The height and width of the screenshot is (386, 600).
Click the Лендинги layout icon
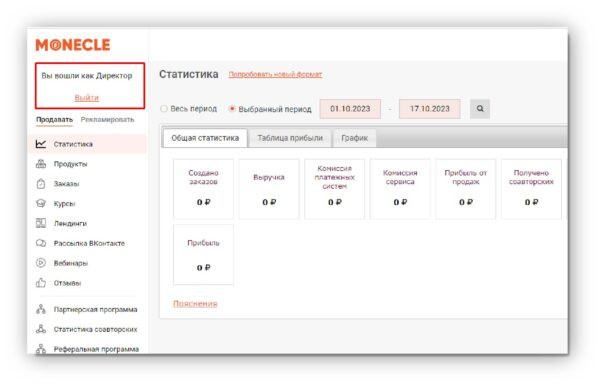[41, 223]
